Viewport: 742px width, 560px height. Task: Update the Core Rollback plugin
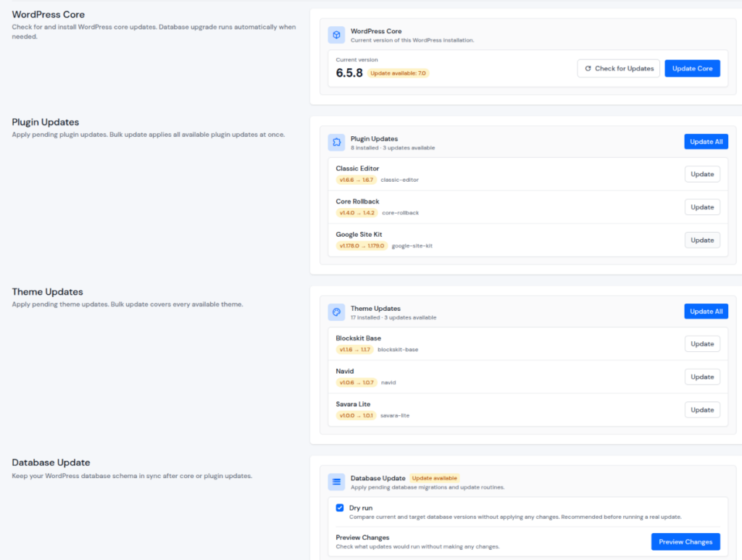pos(702,207)
